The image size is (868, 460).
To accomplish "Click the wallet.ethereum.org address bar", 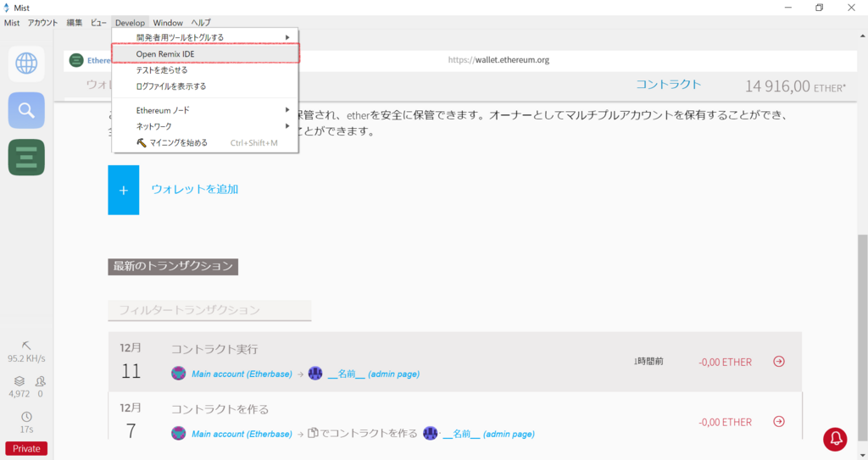I will click(x=498, y=60).
